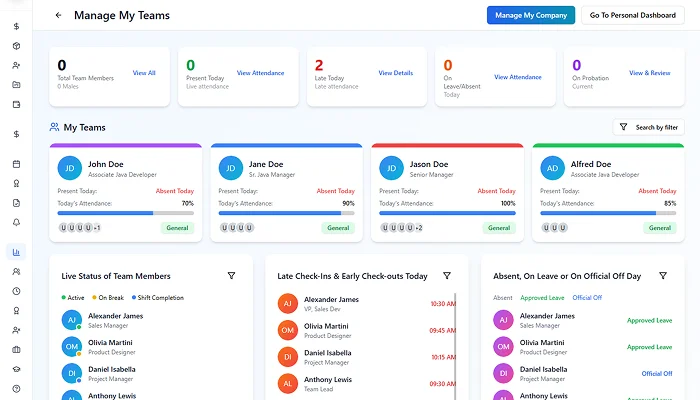
Task: Click the back arrow beside Manage My Teams
Action: (x=58, y=16)
